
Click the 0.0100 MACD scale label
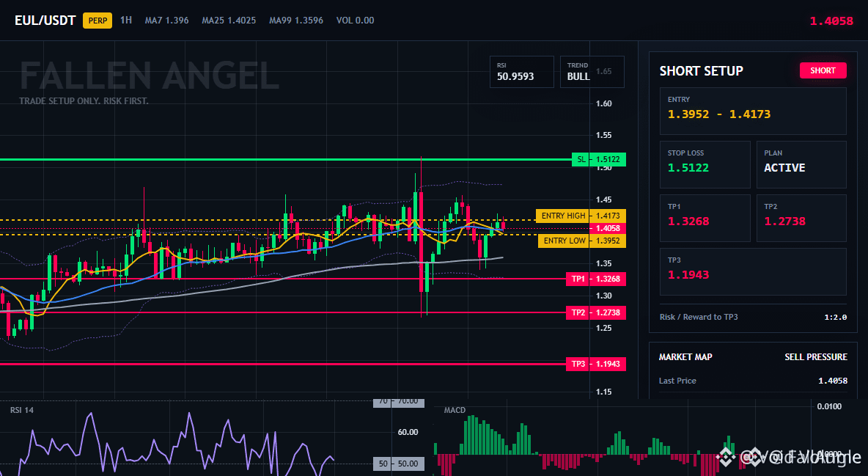pos(829,406)
